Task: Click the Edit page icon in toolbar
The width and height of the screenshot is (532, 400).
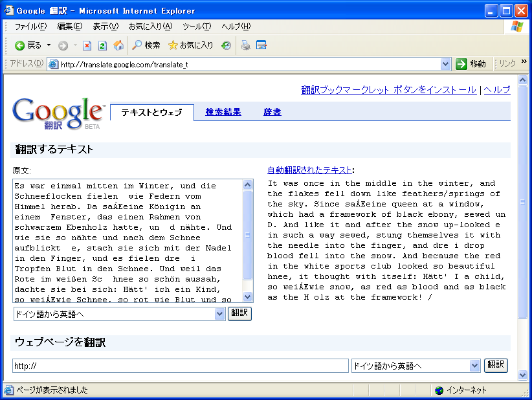Action: (261, 45)
